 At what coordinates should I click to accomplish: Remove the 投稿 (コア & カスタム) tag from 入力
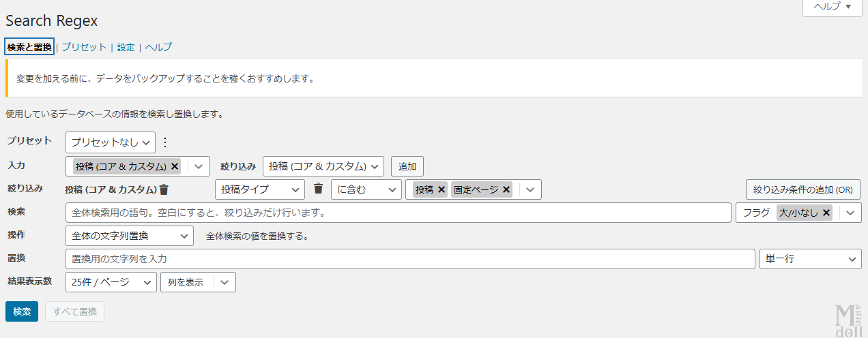tap(175, 166)
